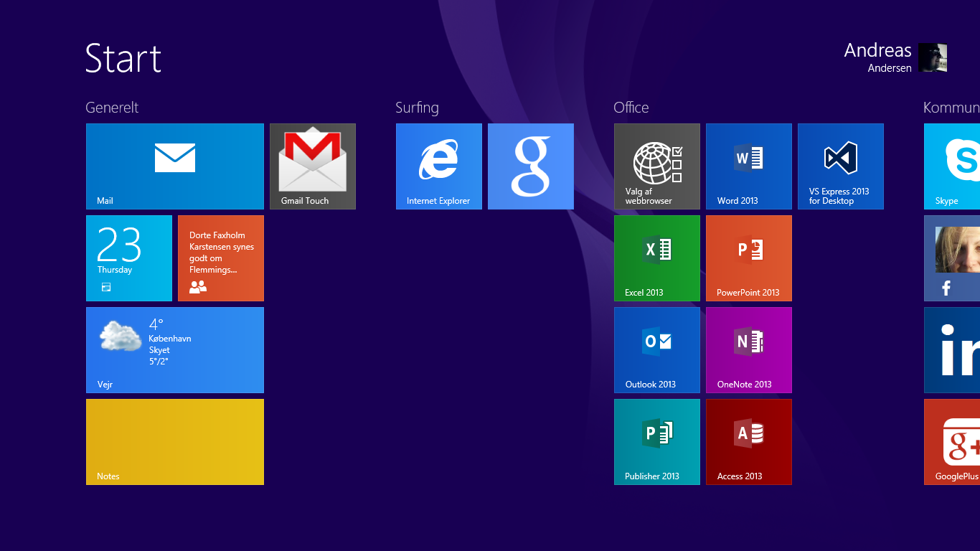Image resolution: width=980 pixels, height=551 pixels.
Task: Open the calendar tile showing 23 Thursday
Action: 129,258
